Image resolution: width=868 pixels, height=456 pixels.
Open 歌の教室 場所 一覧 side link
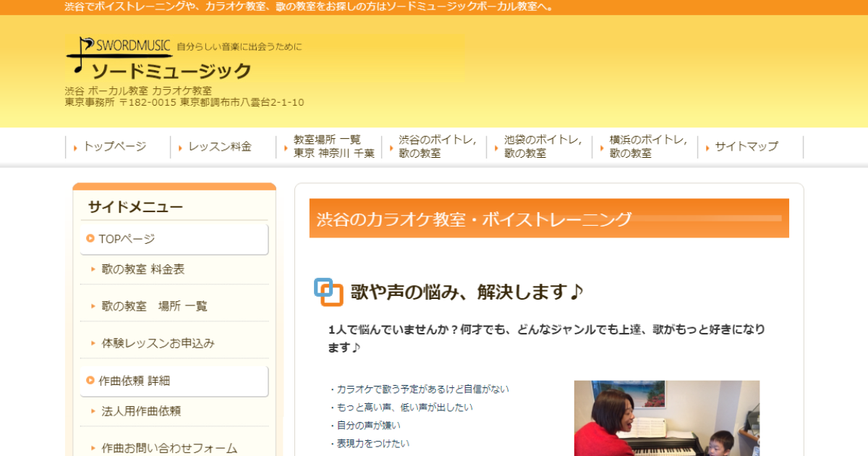[x=154, y=306]
